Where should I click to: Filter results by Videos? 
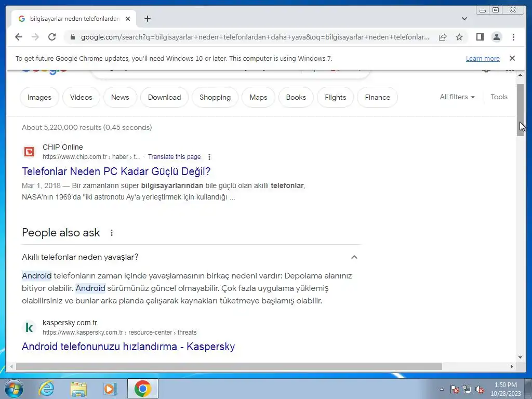[81, 97]
